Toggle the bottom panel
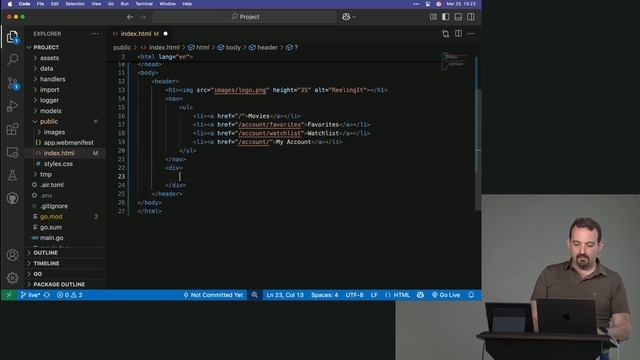The height and width of the screenshot is (360, 640). click(x=458, y=17)
